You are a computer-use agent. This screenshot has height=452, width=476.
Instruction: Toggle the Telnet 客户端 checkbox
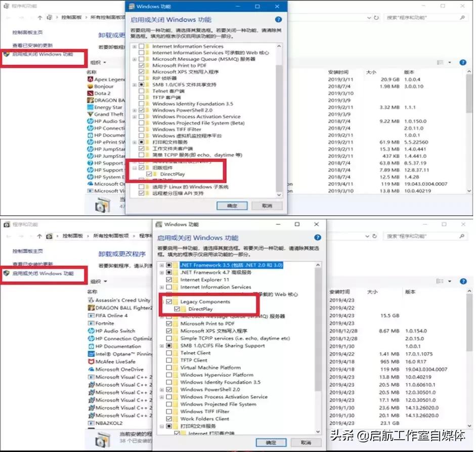click(x=141, y=91)
